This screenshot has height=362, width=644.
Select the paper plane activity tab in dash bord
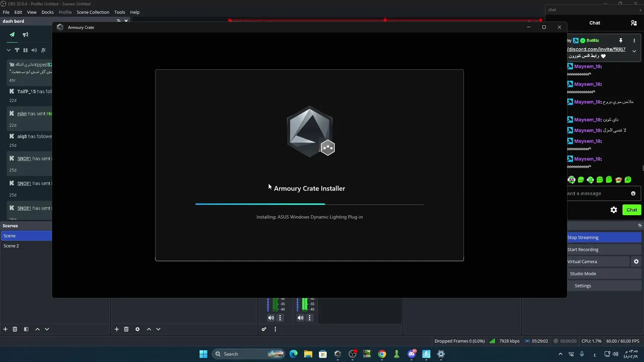point(12,35)
